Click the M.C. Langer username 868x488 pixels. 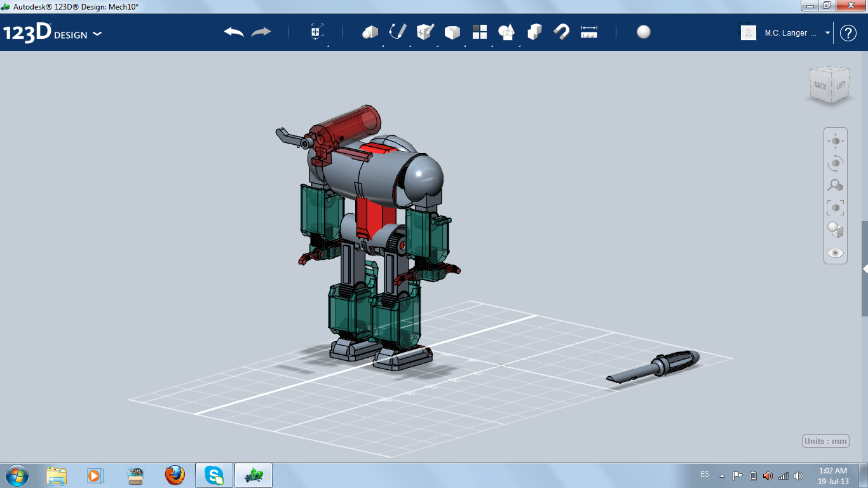coord(790,33)
